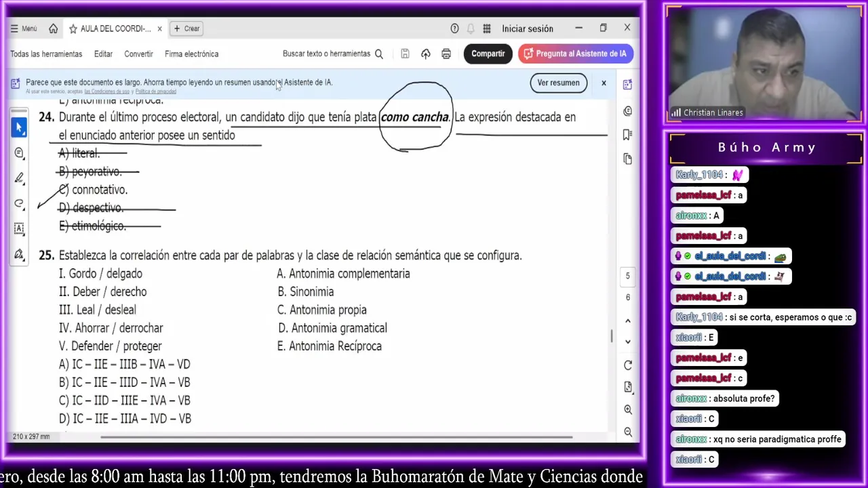Image resolution: width=868 pixels, height=488 pixels.
Task: Choose the freehand draw tool
Action: click(x=19, y=203)
